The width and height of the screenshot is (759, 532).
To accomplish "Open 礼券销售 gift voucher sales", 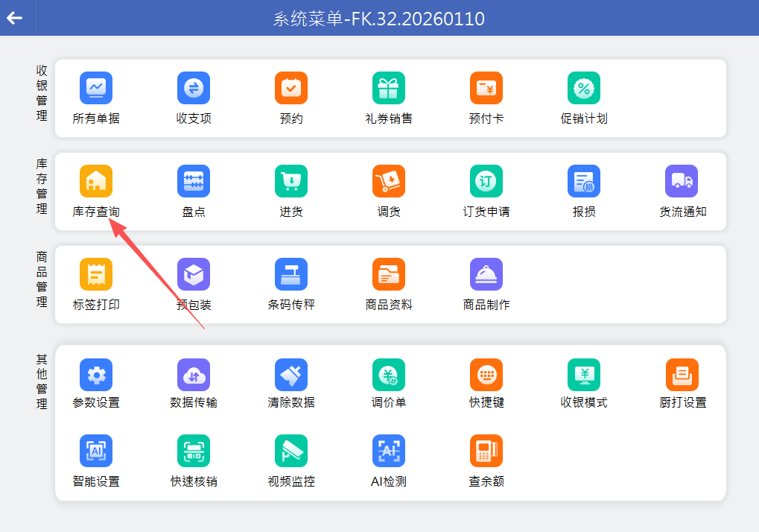I will click(x=389, y=89).
